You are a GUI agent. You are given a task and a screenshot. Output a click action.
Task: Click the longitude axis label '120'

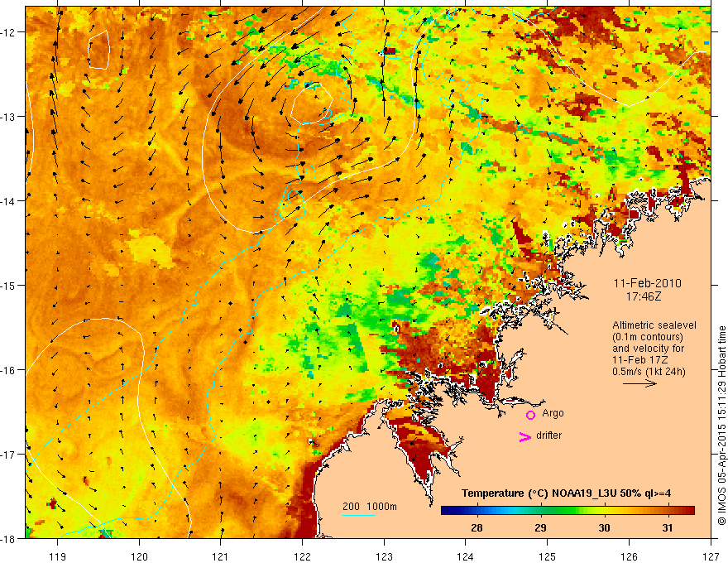tap(139, 556)
